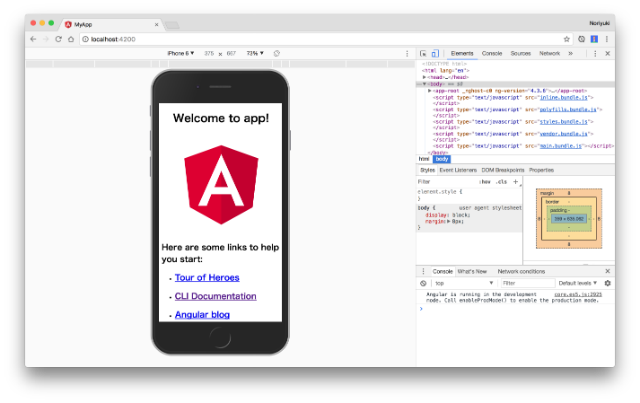Collapse the body element node
The image size is (640, 403).
(424, 84)
